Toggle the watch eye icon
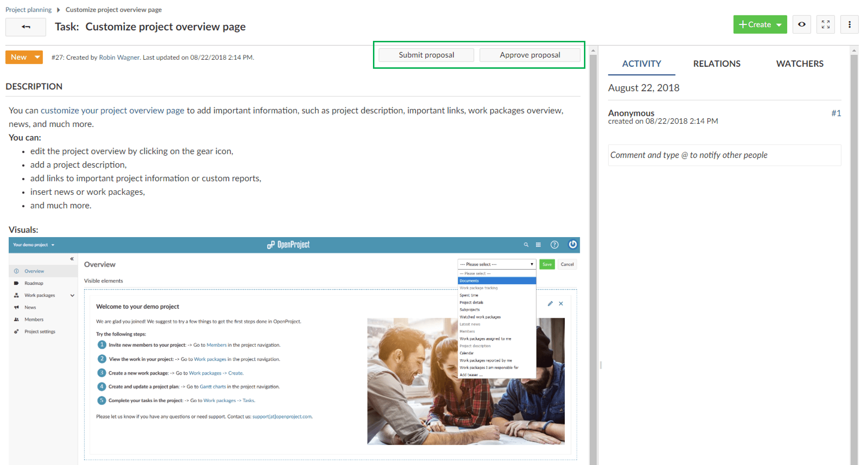 (x=802, y=25)
